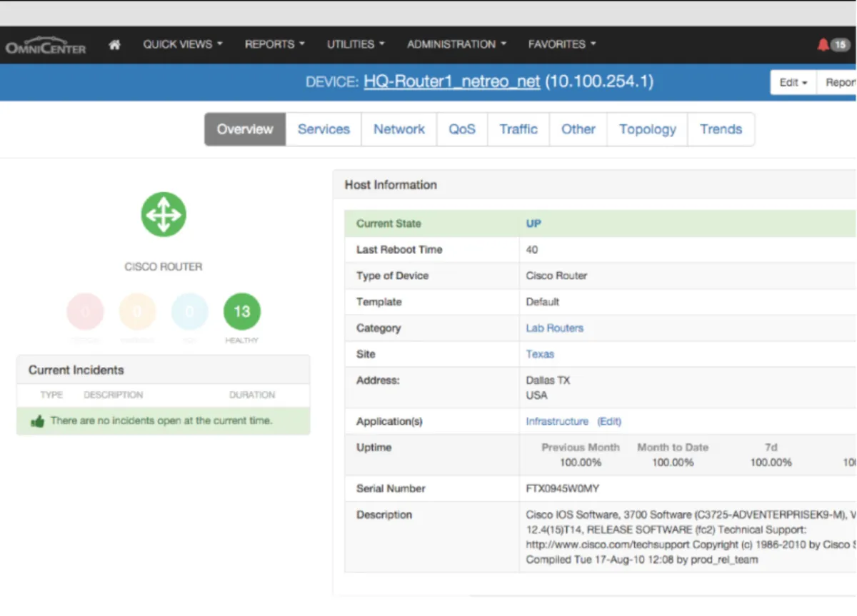The width and height of the screenshot is (857, 616).
Task: Open the notification bell alerts
Action: coord(823,45)
